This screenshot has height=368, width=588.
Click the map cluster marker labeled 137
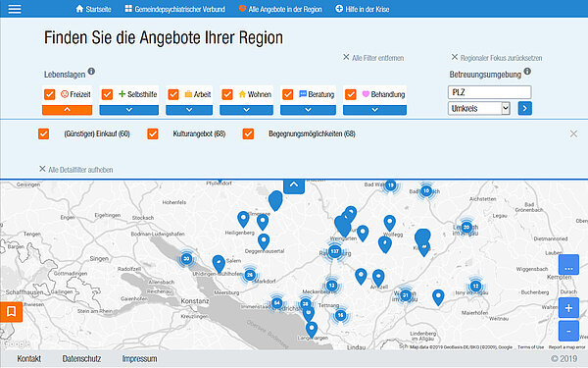[x=335, y=251]
